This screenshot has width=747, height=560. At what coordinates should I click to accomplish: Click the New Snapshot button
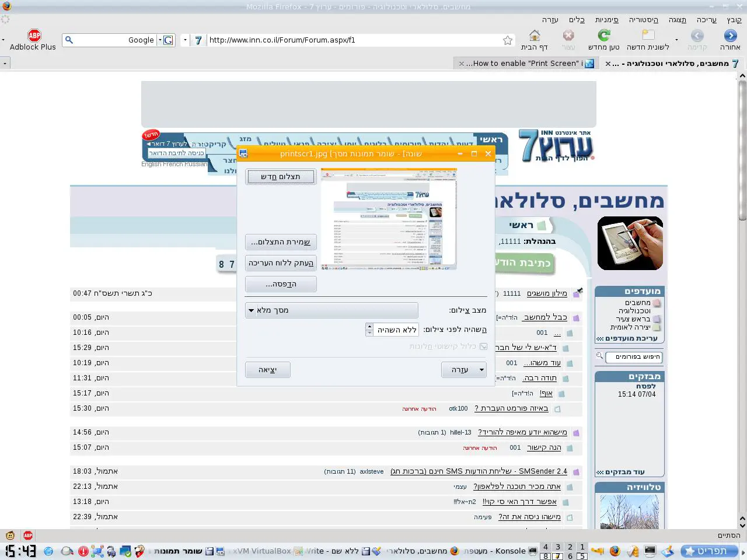(x=281, y=177)
